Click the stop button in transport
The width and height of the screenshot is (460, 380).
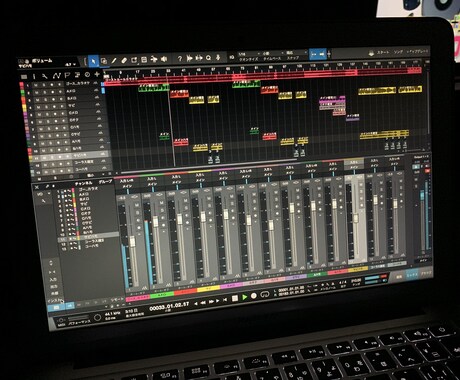pyautogui.click(x=235, y=298)
